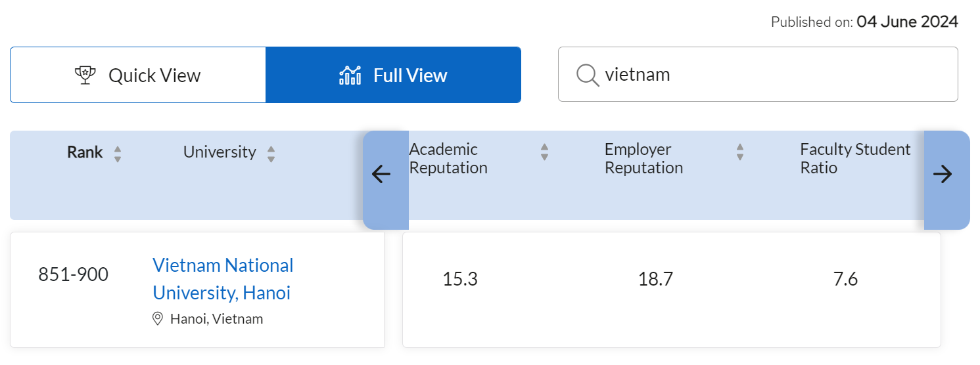Click the location pin beside Hanoi, Vietnam
This screenshot has width=980, height=365.
[158, 319]
